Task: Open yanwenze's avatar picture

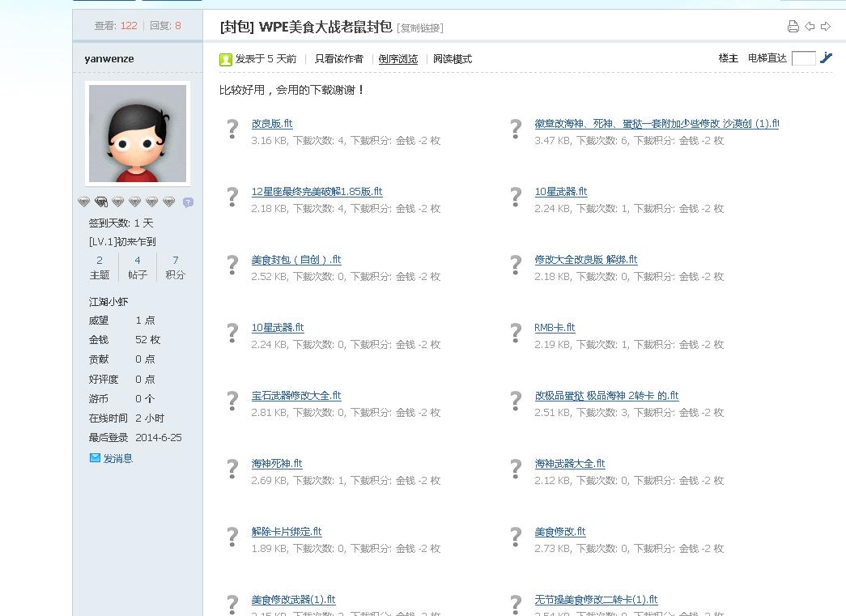Action: tap(137, 134)
